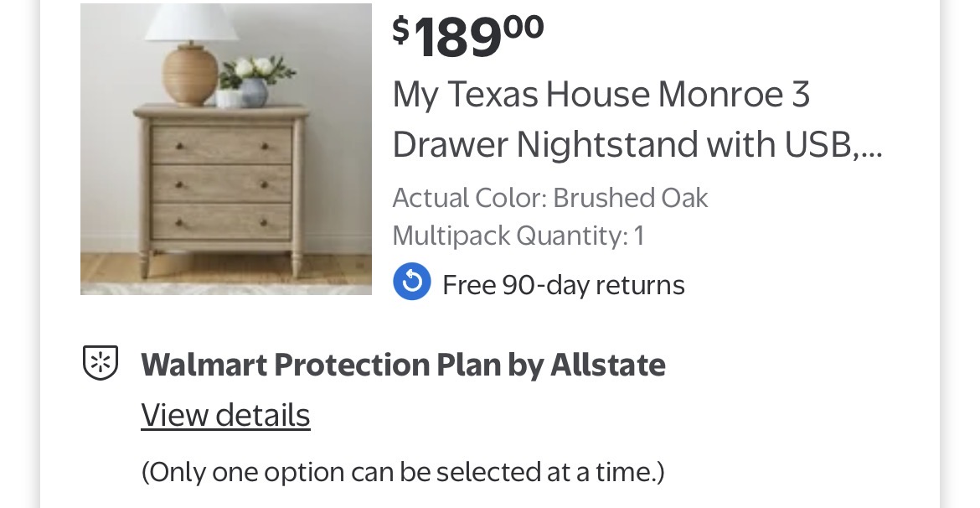Screen dimensions: 980x508
Task: Open the nightstand product thumbnail
Action: [226, 149]
